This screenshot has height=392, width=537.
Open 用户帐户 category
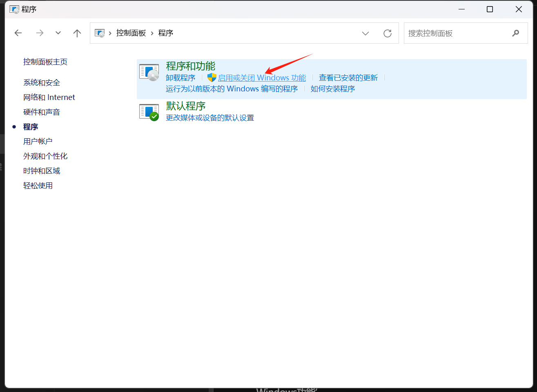38,142
